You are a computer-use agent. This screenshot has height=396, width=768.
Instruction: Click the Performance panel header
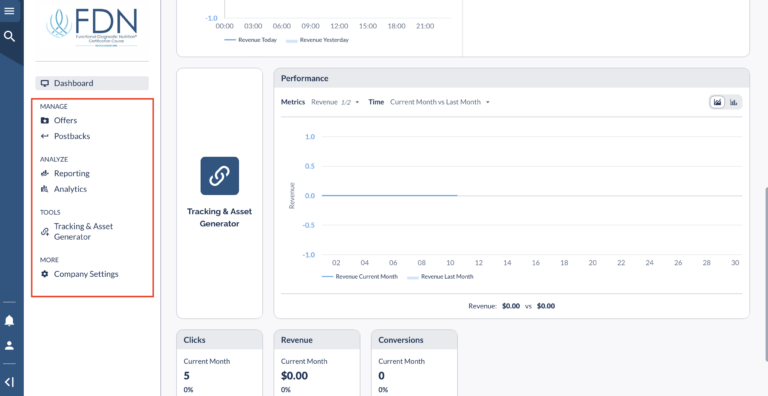511,78
